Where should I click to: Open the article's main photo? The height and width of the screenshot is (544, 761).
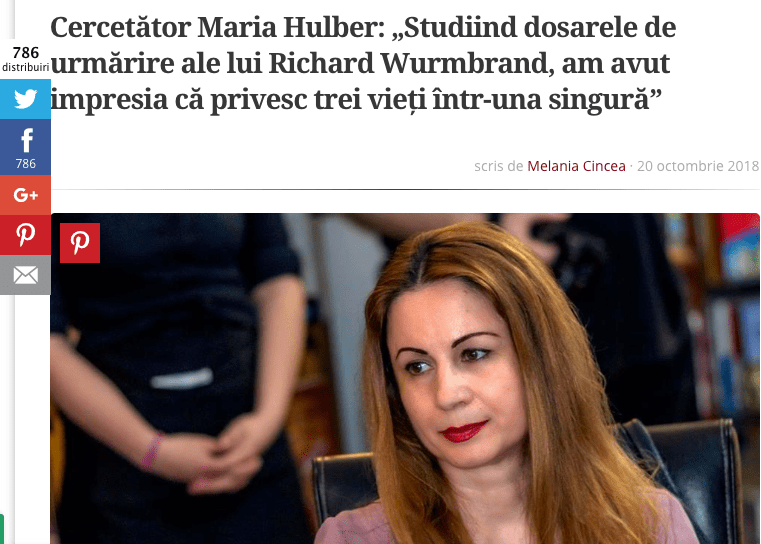[405, 379]
